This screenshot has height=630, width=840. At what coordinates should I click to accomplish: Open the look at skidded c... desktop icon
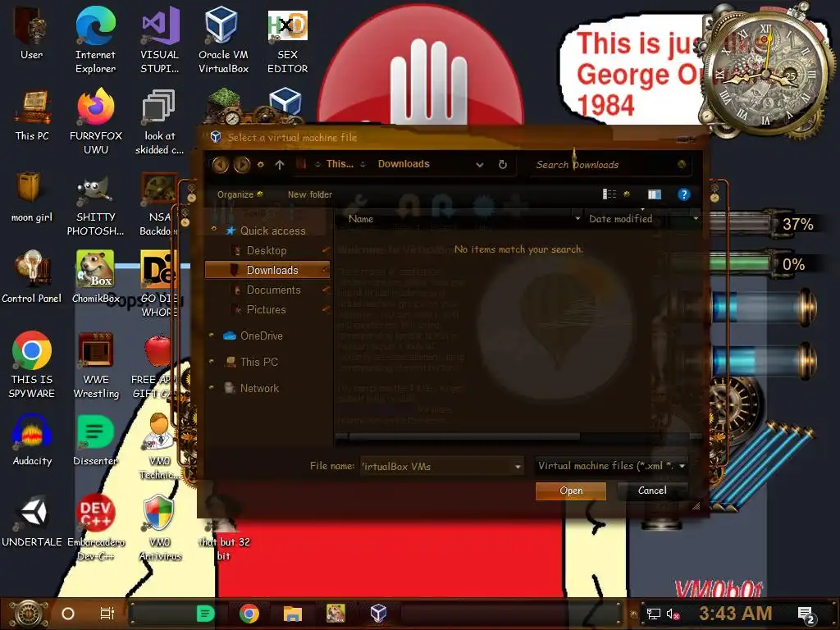click(159, 121)
